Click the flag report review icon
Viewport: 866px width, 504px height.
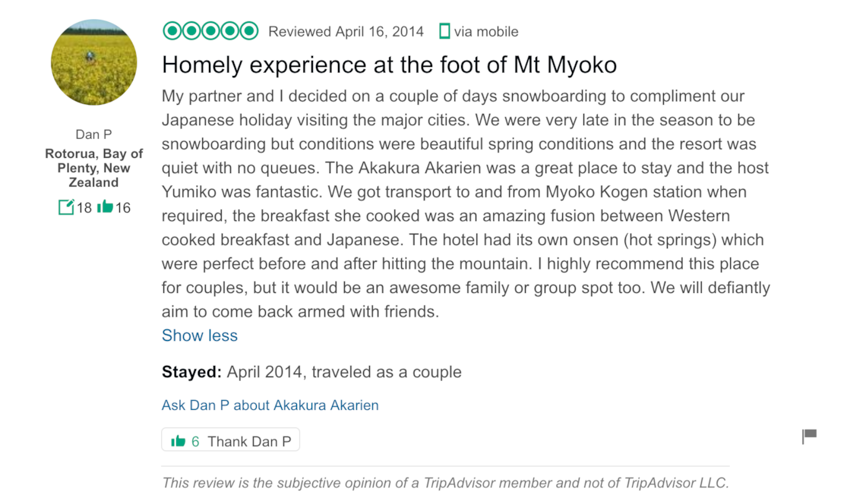(809, 436)
